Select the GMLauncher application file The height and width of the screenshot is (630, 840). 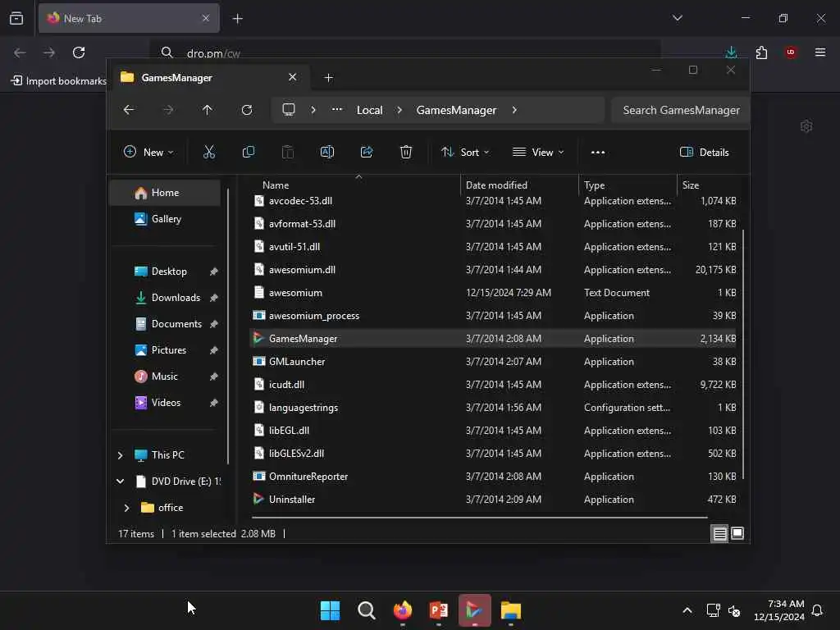click(493, 362)
